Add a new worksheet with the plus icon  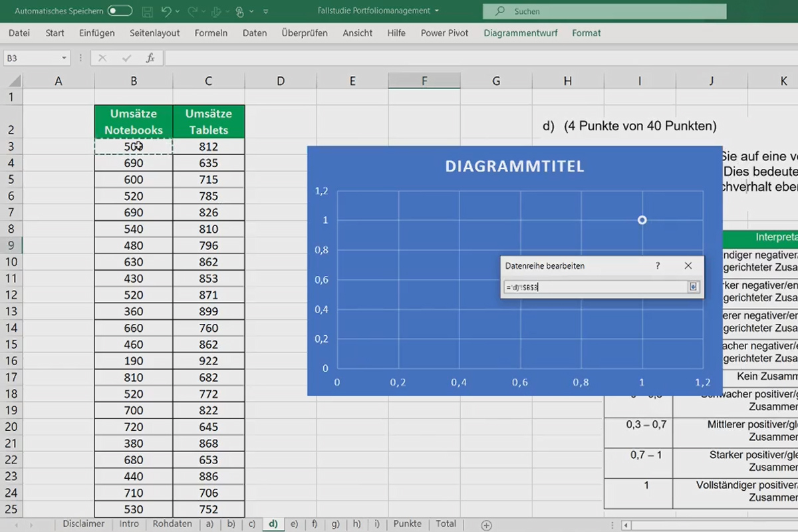click(x=487, y=524)
